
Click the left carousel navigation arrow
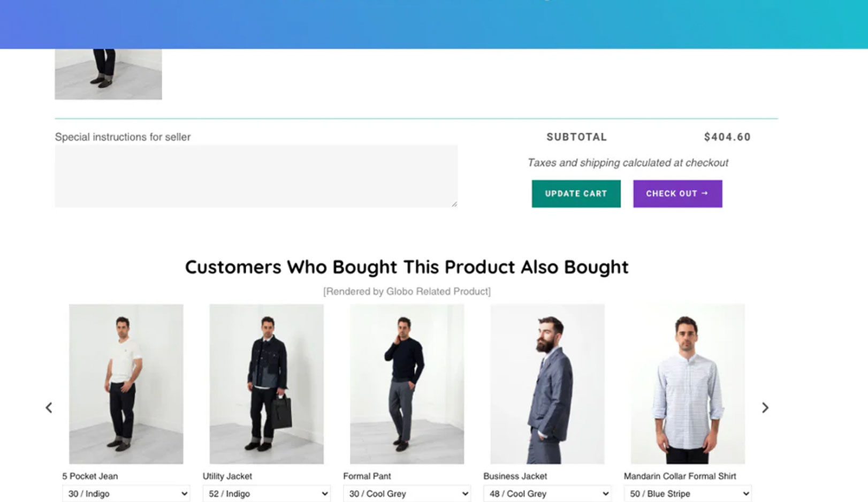[x=49, y=407]
